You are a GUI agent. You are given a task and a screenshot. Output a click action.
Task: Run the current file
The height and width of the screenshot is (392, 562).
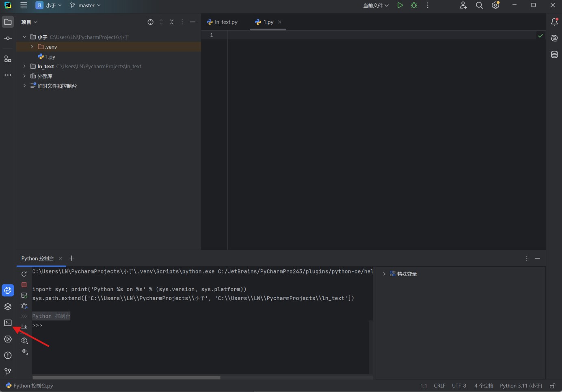[400, 5]
